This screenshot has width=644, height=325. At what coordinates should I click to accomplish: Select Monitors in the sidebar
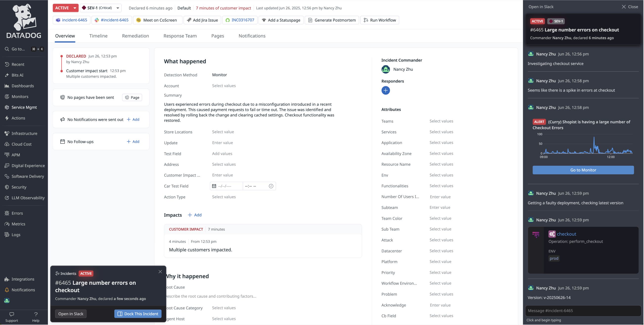(20, 96)
